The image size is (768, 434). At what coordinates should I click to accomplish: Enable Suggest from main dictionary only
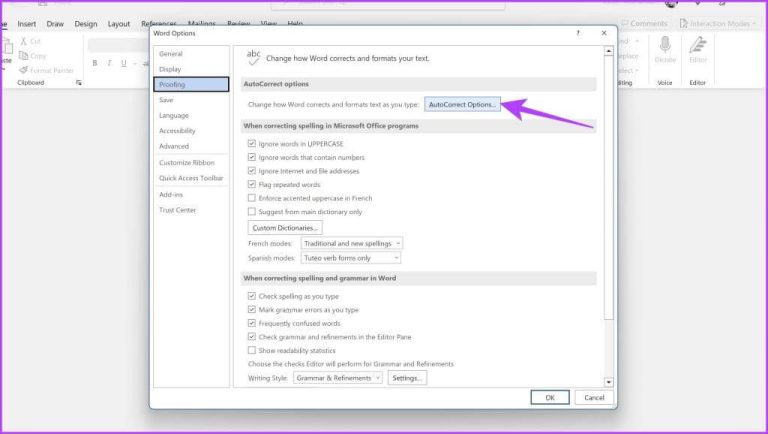[252, 212]
